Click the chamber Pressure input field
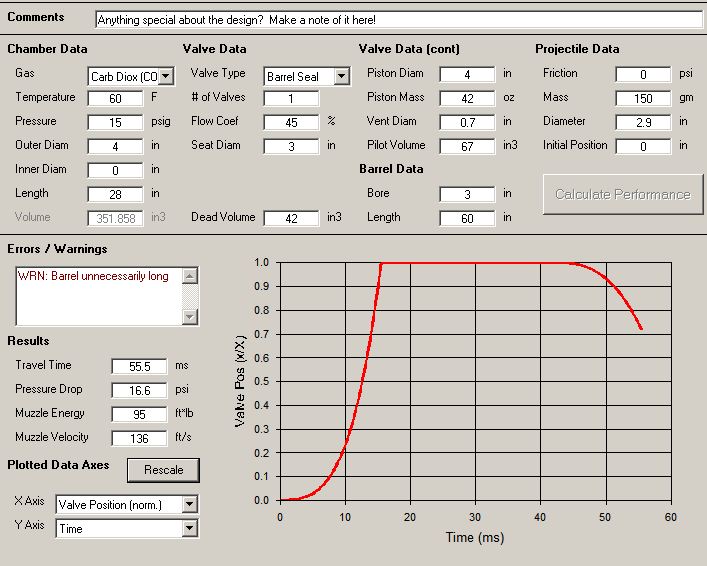The width and height of the screenshot is (707, 566). [x=115, y=122]
